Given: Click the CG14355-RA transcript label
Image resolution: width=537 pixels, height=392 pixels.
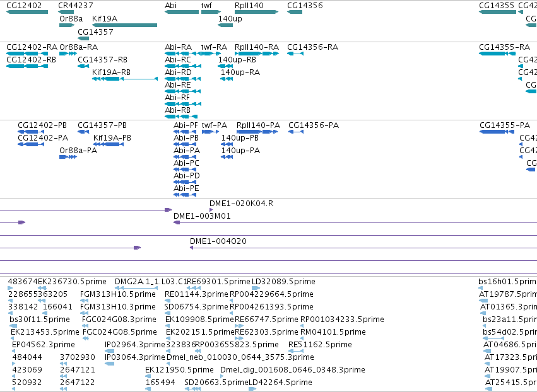Looking at the screenshot, I should pos(504,47).
